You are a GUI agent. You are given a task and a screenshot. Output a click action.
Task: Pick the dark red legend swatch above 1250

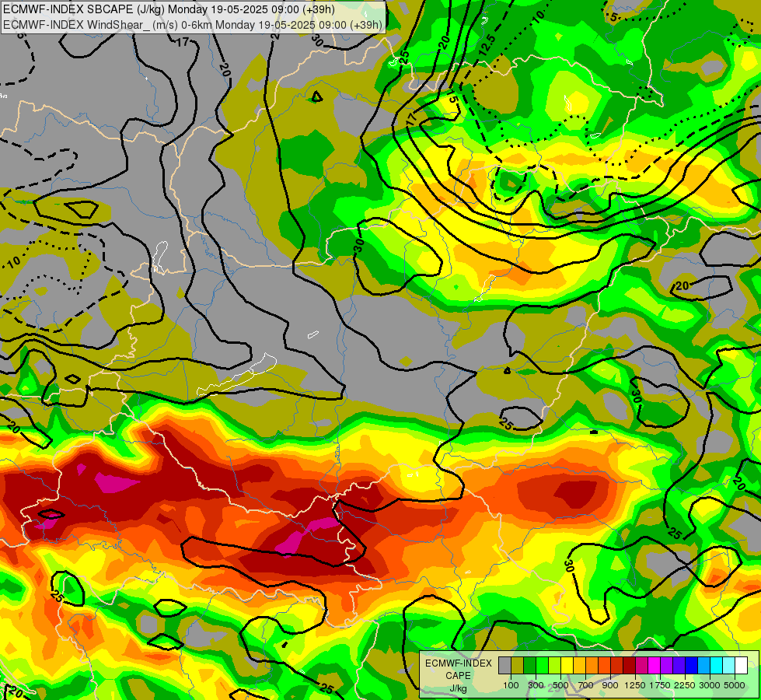(629, 665)
